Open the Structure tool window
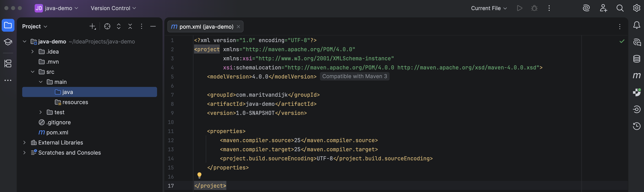Viewport: 644px width, 192px height. pos(8,63)
